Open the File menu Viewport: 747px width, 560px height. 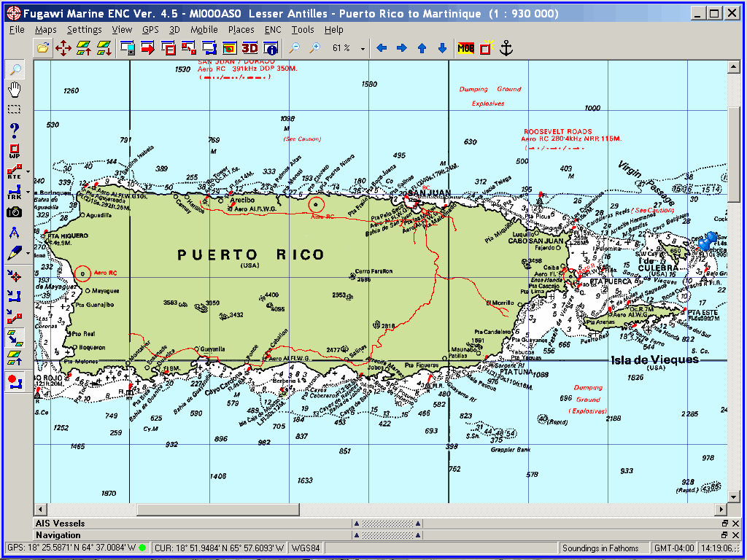point(17,29)
